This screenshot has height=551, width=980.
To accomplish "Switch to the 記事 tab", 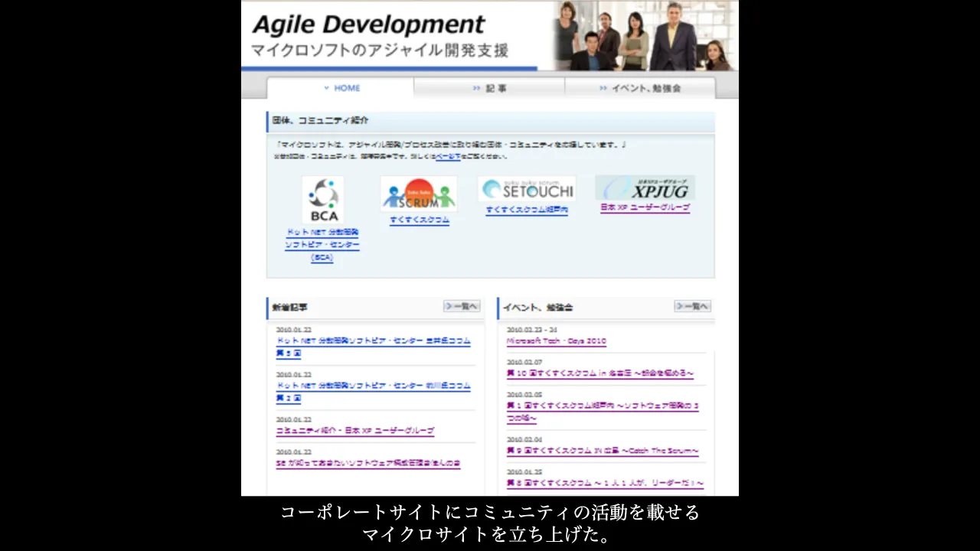I will tap(490, 88).
